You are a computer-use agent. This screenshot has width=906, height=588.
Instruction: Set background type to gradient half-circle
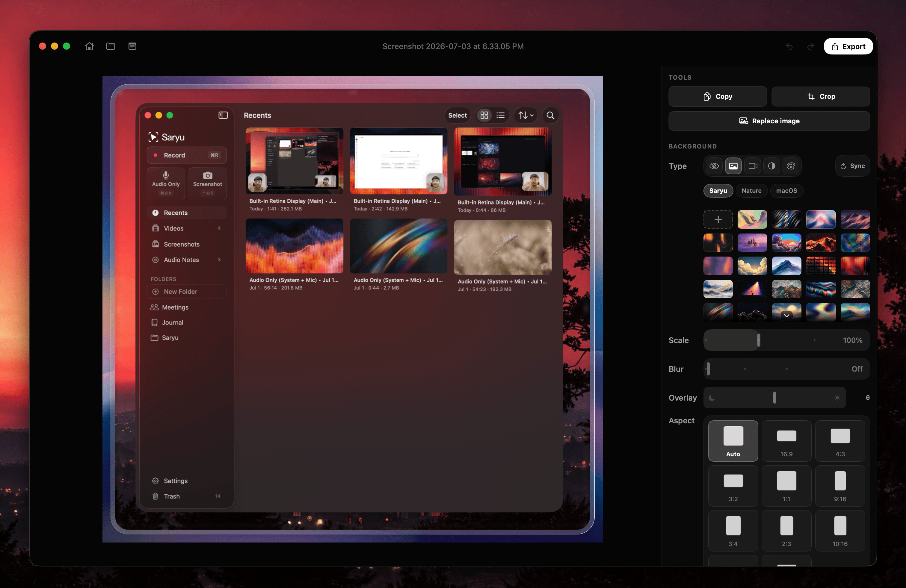tap(771, 166)
